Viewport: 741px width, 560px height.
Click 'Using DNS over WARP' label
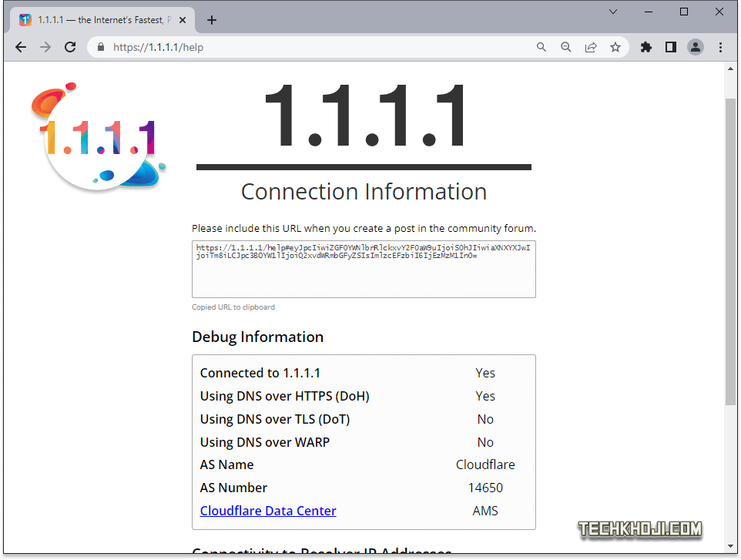click(x=265, y=442)
